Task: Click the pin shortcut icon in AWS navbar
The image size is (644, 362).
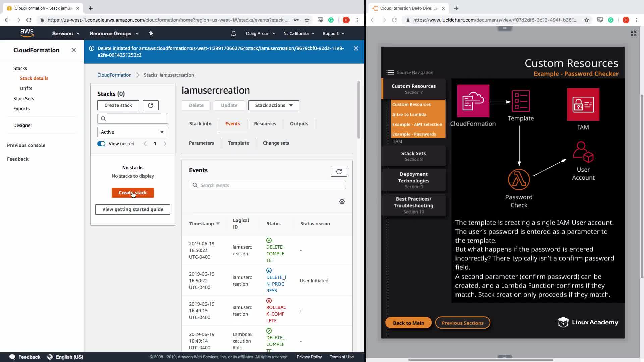Action: (151, 33)
